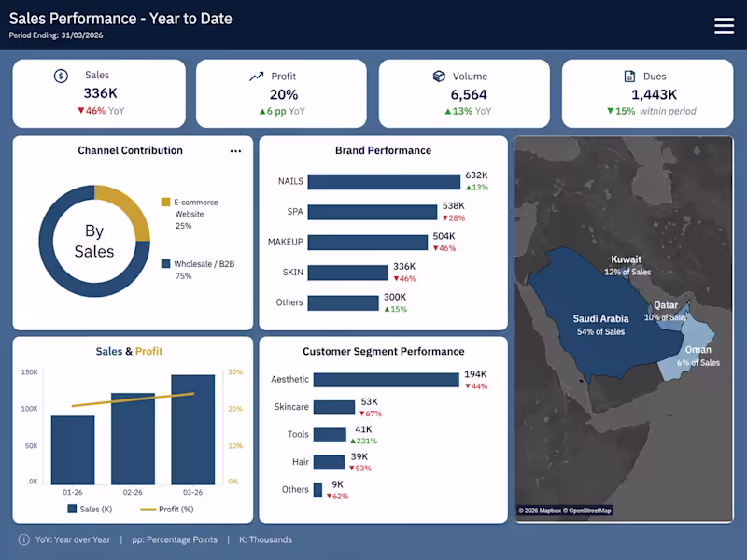Click the Customer Segment Performance title
Viewport: 747px width, 560px height.
[384, 352]
